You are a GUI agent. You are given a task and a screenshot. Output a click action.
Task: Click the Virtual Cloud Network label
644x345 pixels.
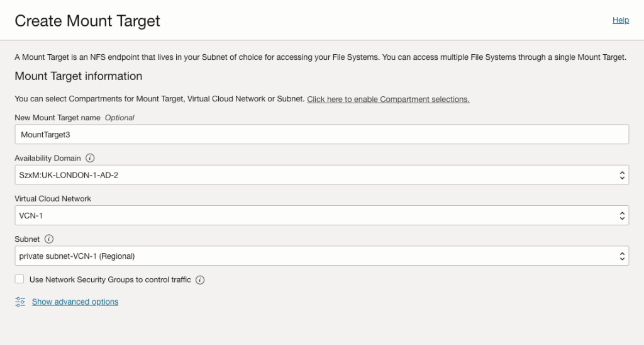tap(53, 199)
